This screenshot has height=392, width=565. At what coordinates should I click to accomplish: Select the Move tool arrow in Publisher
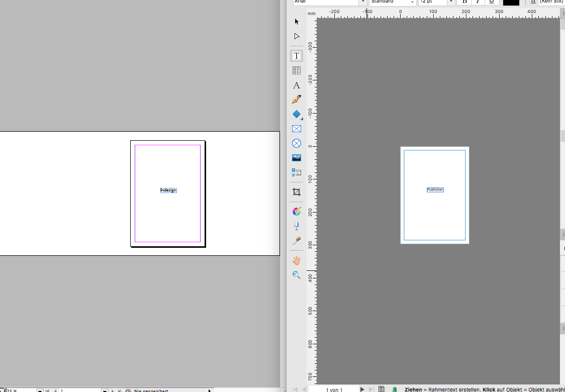[x=297, y=22]
